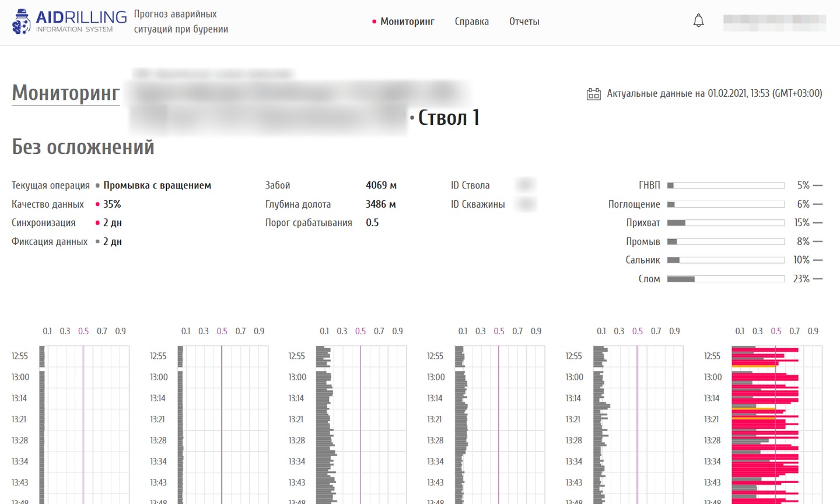Collapse the ГНВП 5% row dash
Viewport: 840px width, 504px height.
818,185
